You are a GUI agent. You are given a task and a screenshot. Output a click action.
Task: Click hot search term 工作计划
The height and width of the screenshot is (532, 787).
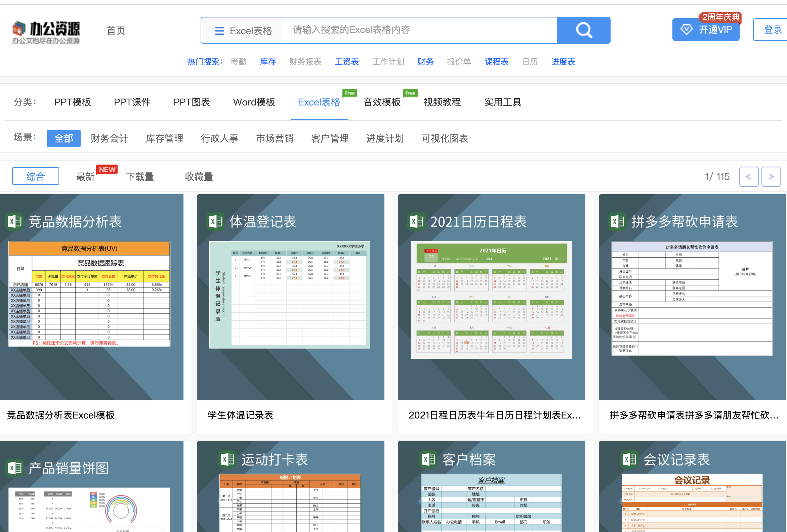[388, 61]
